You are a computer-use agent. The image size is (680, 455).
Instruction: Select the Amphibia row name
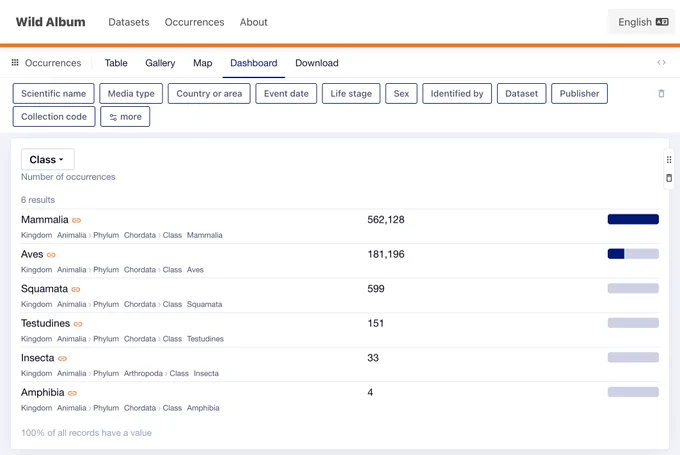pyautogui.click(x=42, y=393)
